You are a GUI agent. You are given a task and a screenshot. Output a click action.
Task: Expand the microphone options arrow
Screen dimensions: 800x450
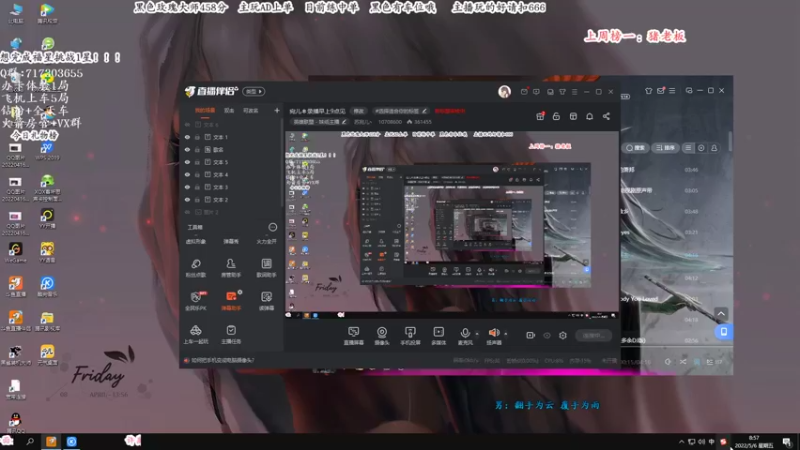pos(477,334)
